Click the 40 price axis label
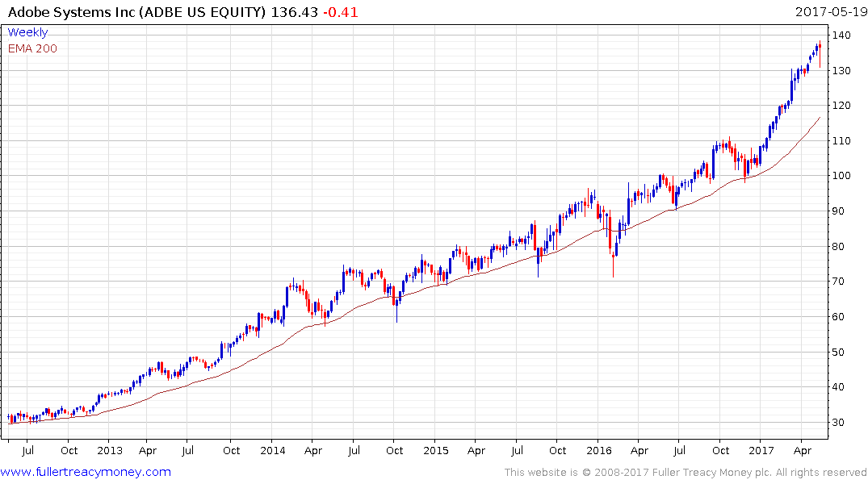The width and height of the screenshot is (868, 484). [x=838, y=386]
